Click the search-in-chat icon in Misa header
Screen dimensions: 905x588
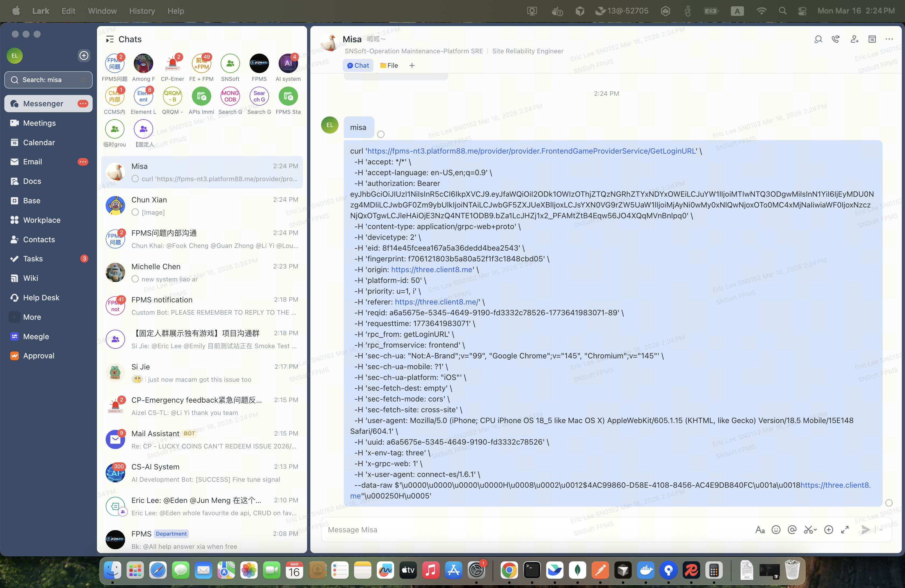coord(818,39)
